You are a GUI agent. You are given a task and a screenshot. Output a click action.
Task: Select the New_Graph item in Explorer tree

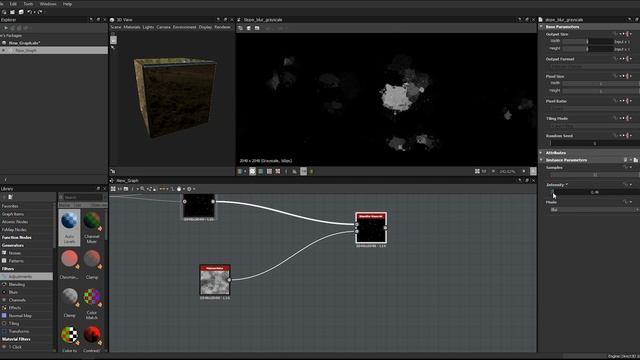26,50
